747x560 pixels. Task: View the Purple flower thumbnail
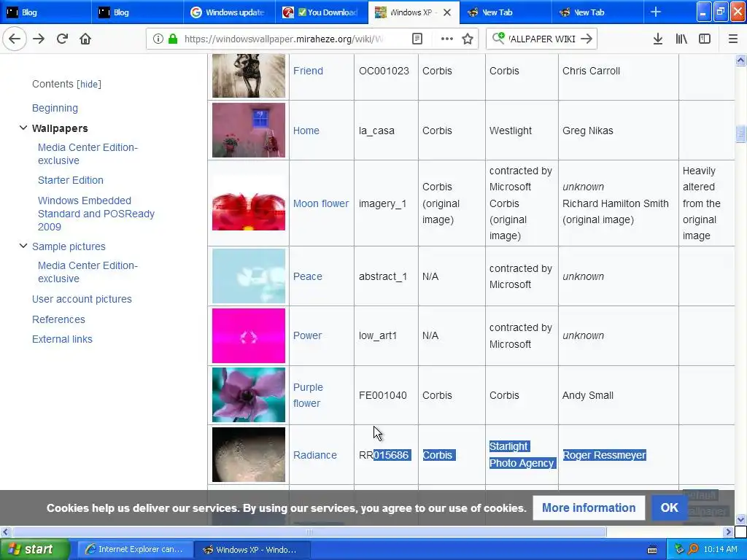point(249,394)
